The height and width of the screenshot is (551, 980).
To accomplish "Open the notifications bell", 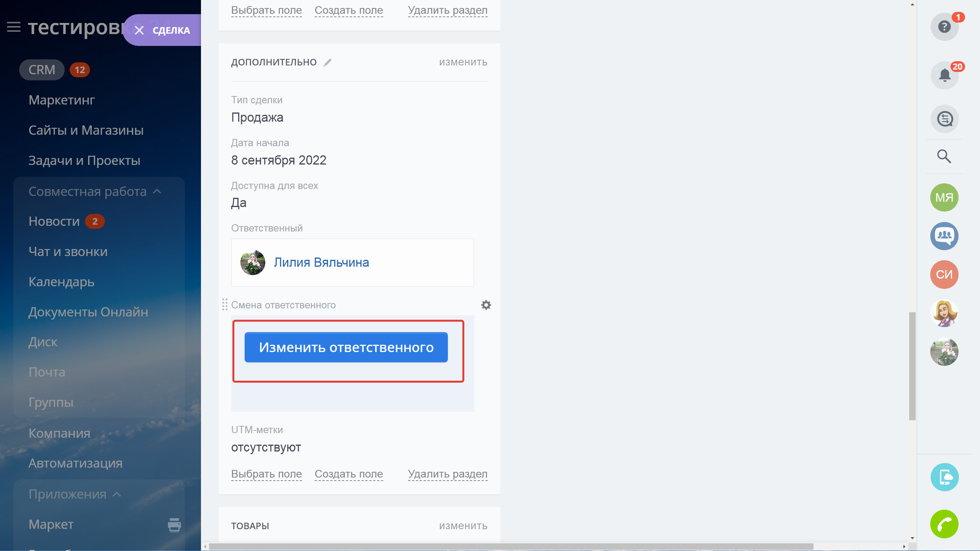I will 944,75.
